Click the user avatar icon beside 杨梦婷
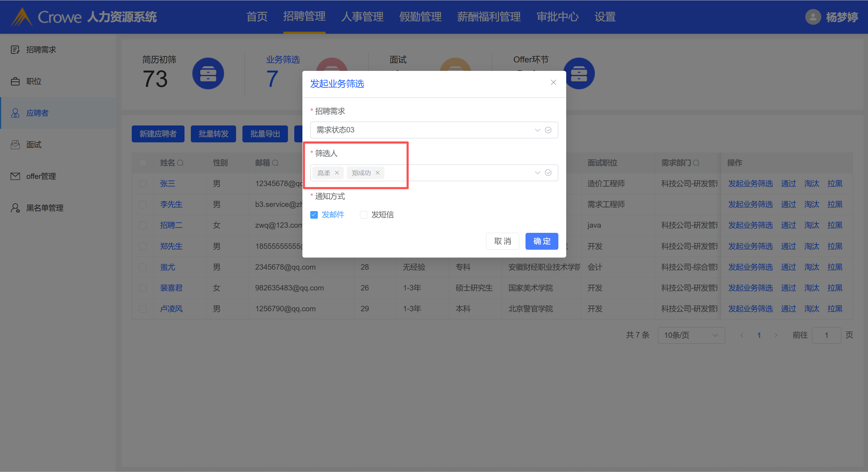 (x=813, y=17)
